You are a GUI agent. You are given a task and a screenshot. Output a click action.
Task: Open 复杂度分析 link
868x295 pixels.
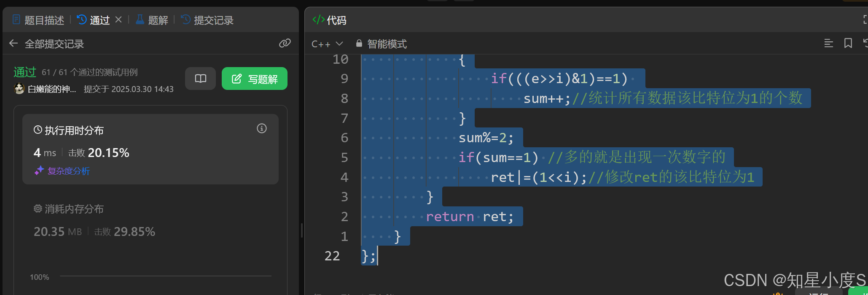click(x=62, y=171)
